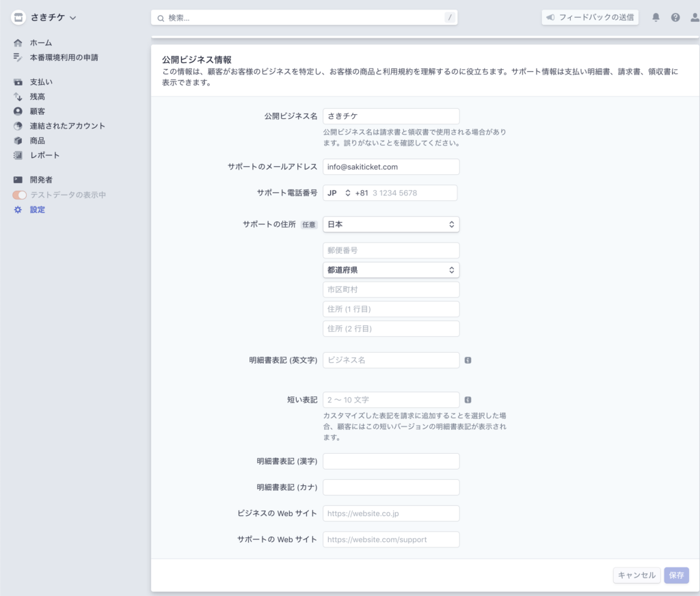Click the 設定 gear icon
The height and width of the screenshot is (596, 700).
(18, 210)
